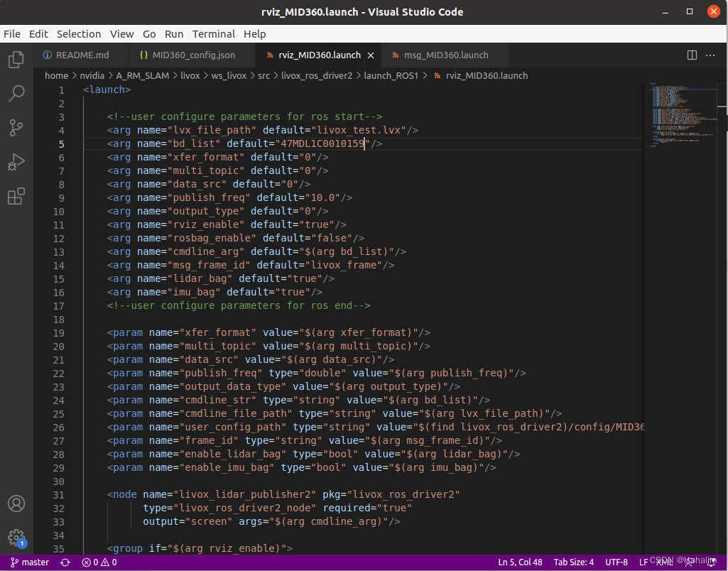
Task: Click line number 18 in gutter
Action: pyautogui.click(x=58, y=320)
